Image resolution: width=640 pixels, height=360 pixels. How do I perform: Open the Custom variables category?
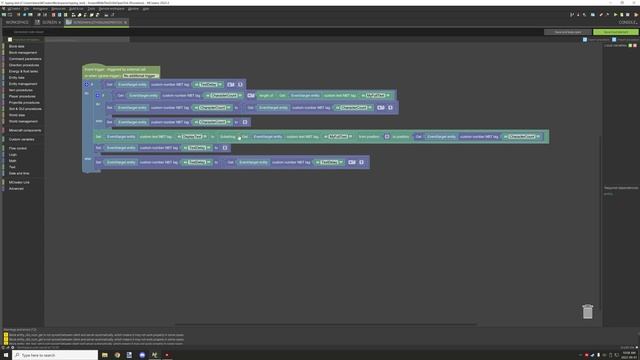click(x=22, y=139)
